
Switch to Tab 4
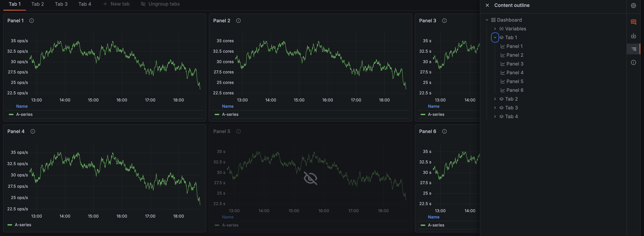click(84, 4)
